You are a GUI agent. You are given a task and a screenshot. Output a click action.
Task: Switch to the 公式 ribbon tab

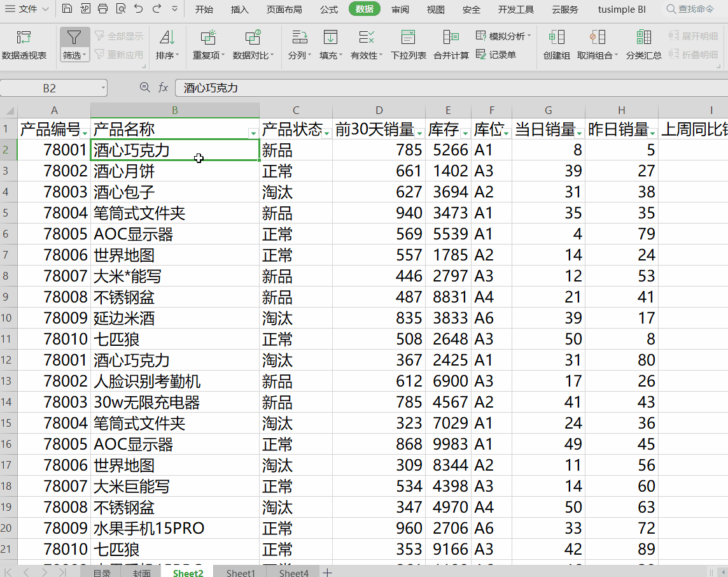pyautogui.click(x=329, y=10)
